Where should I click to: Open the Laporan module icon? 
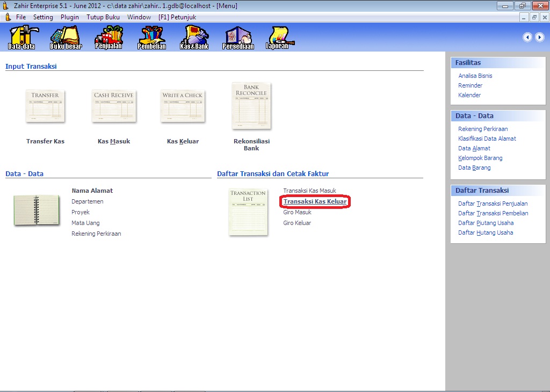[x=278, y=37]
